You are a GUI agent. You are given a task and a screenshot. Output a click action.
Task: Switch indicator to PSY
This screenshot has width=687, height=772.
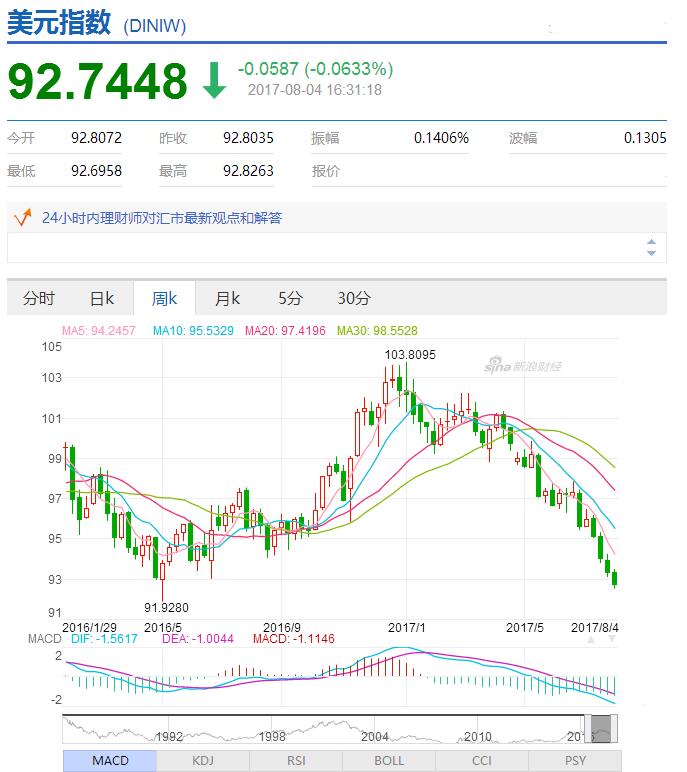pyautogui.click(x=575, y=761)
